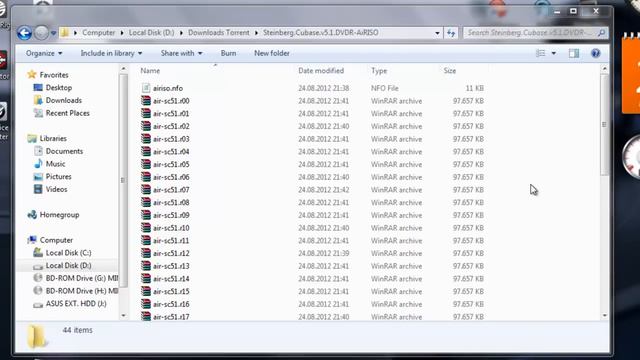Screen dimensions: 640x360
Task: Click navigation pane scroll down arrow
Action: (124, 316)
